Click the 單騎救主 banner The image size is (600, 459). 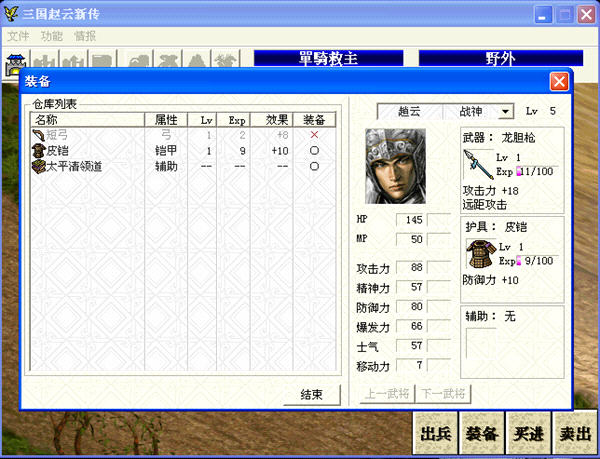(x=328, y=58)
